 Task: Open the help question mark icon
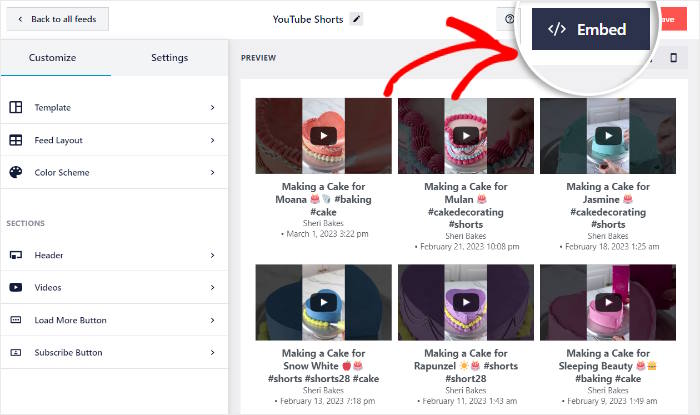[x=509, y=19]
